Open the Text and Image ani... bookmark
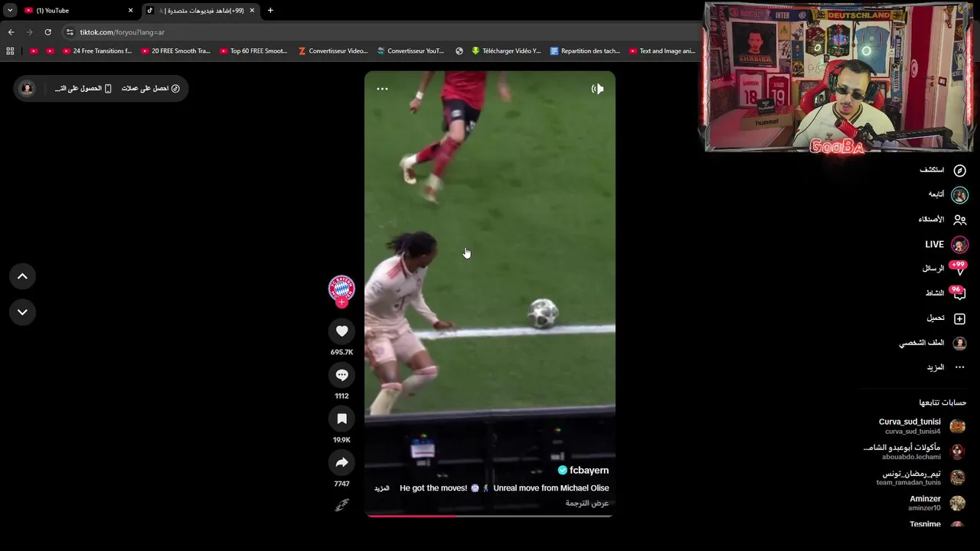 (662, 51)
